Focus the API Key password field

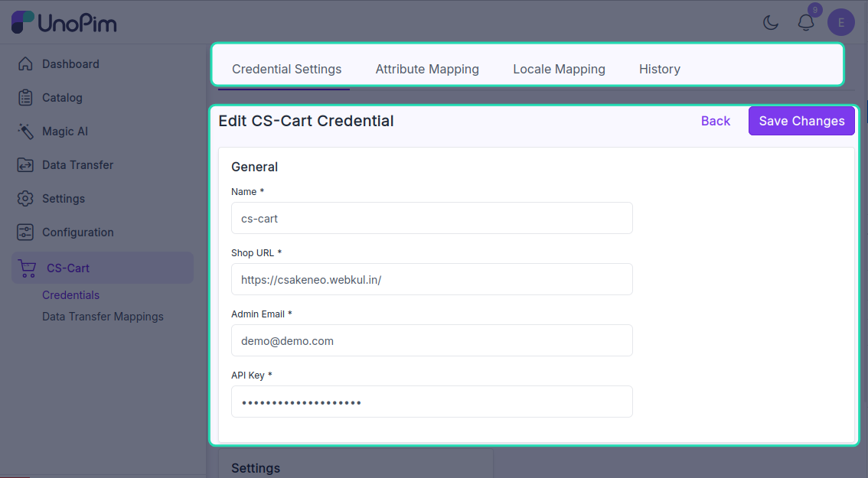coord(432,402)
